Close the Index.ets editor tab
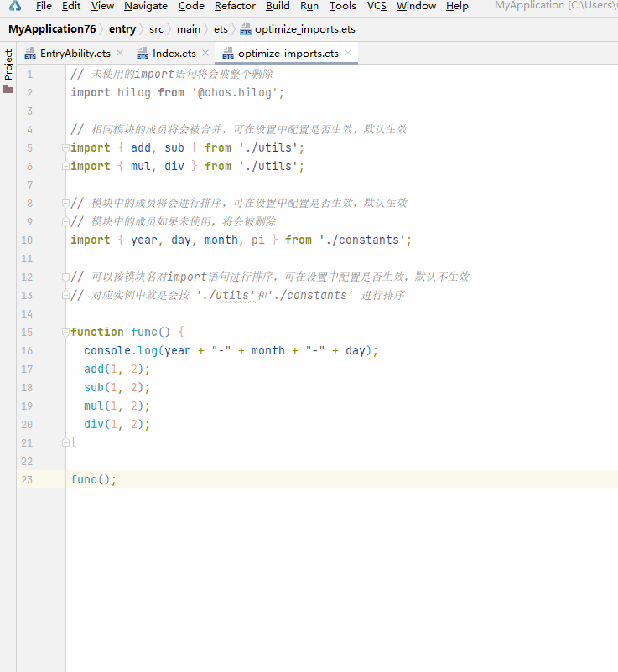 205,53
